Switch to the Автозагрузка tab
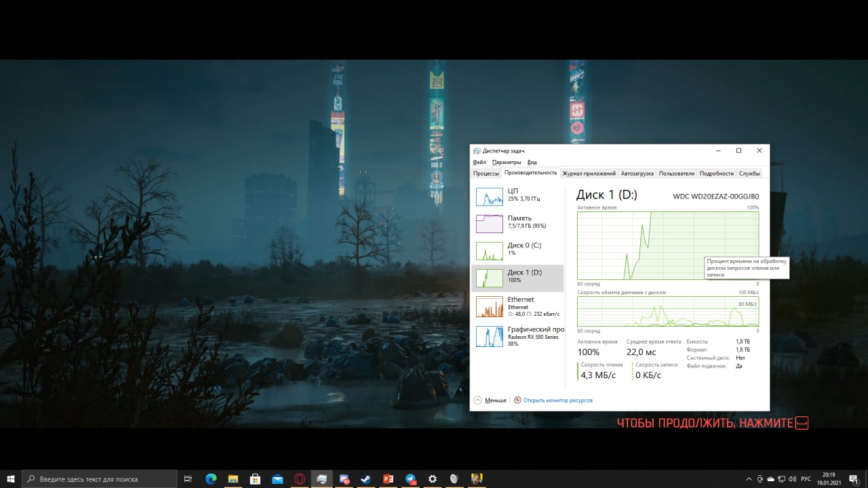 [637, 174]
